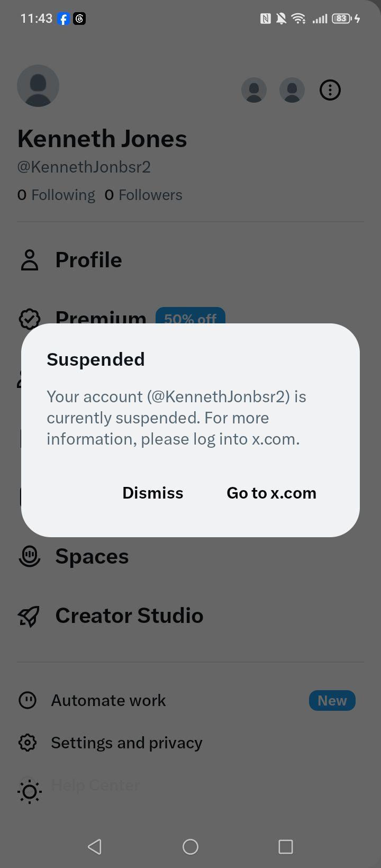Tap the 50% off Premium badge
This screenshot has height=868, width=381.
pos(190,317)
